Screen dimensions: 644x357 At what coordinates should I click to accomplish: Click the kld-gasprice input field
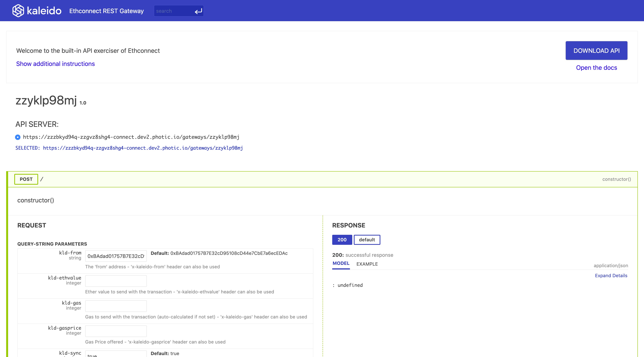tap(116, 331)
